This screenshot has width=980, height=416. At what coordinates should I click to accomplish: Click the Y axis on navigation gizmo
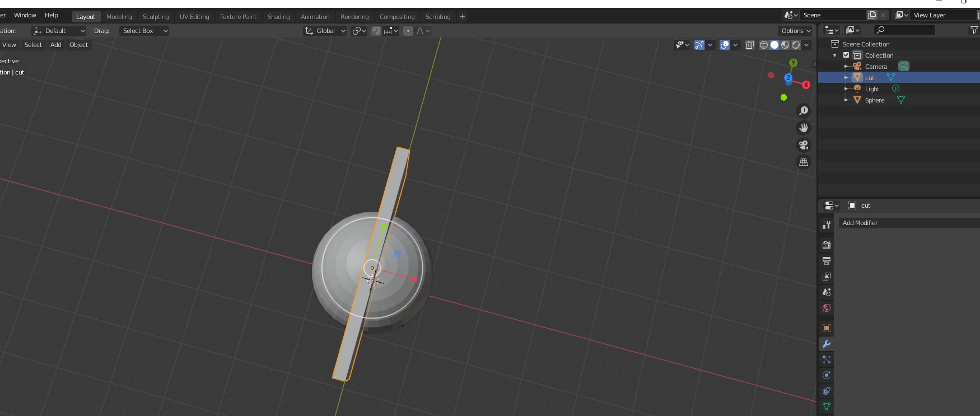click(793, 63)
